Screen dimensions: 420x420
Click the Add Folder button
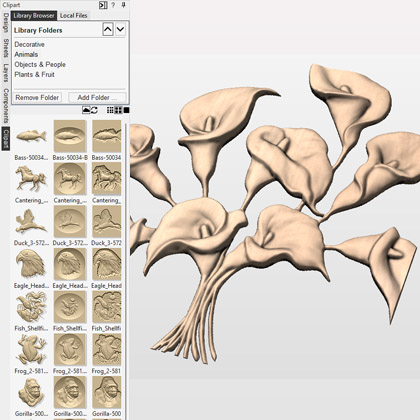pos(97,97)
